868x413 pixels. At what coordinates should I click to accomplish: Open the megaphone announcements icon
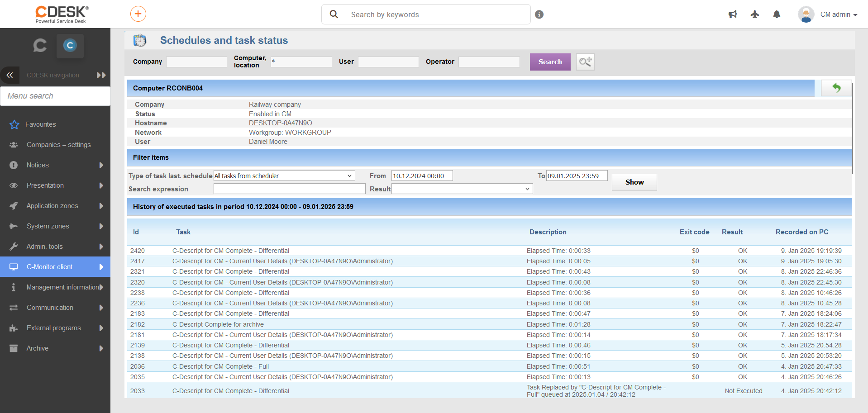(x=733, y=14)
